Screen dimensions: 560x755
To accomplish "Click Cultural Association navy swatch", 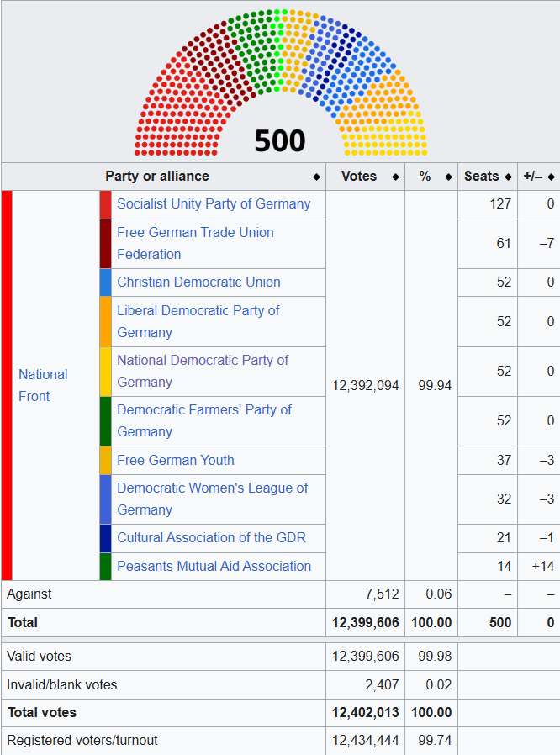I will (x=105, y=538).
